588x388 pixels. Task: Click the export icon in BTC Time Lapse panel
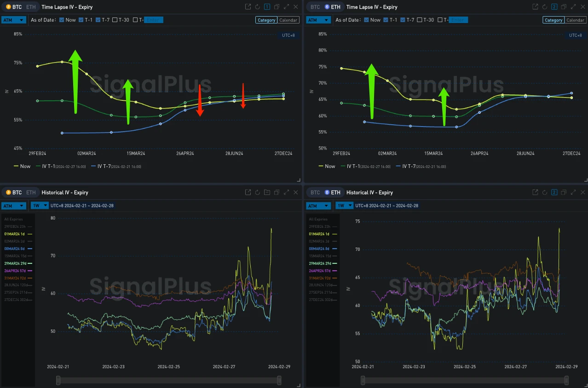tap(248, 7)
